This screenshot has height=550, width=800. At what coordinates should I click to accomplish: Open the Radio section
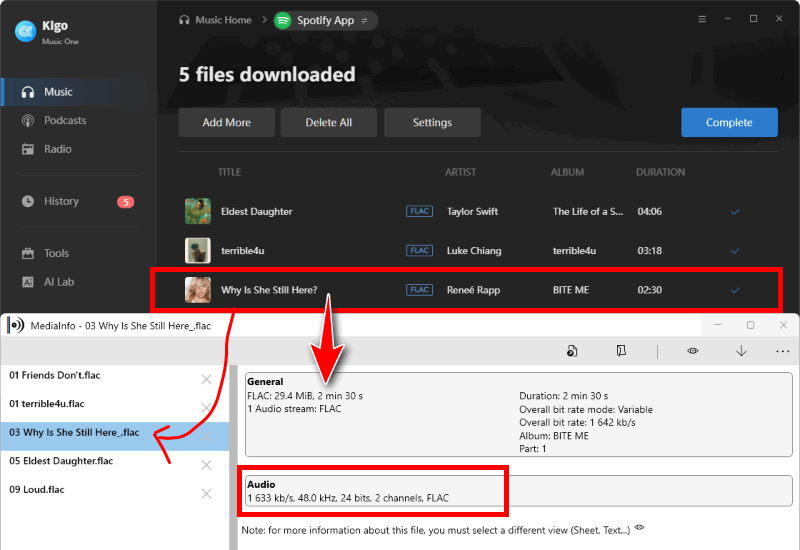tap(57, 149)
